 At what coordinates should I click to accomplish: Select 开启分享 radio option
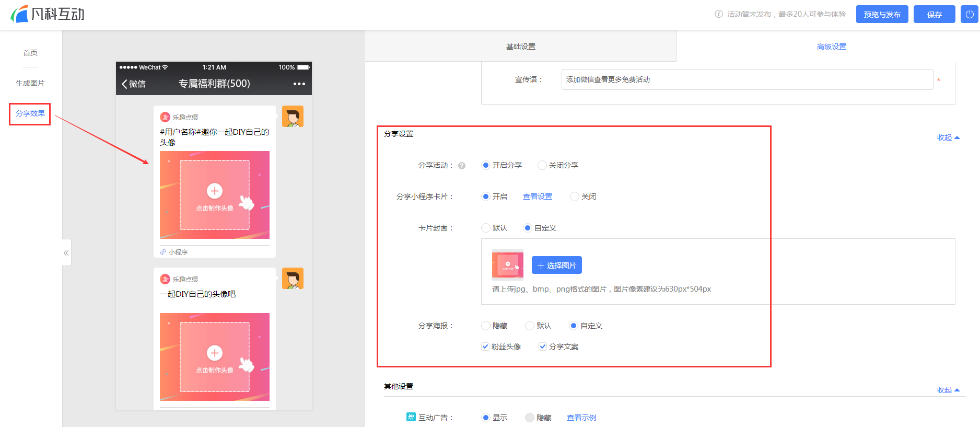pos(486,165)
